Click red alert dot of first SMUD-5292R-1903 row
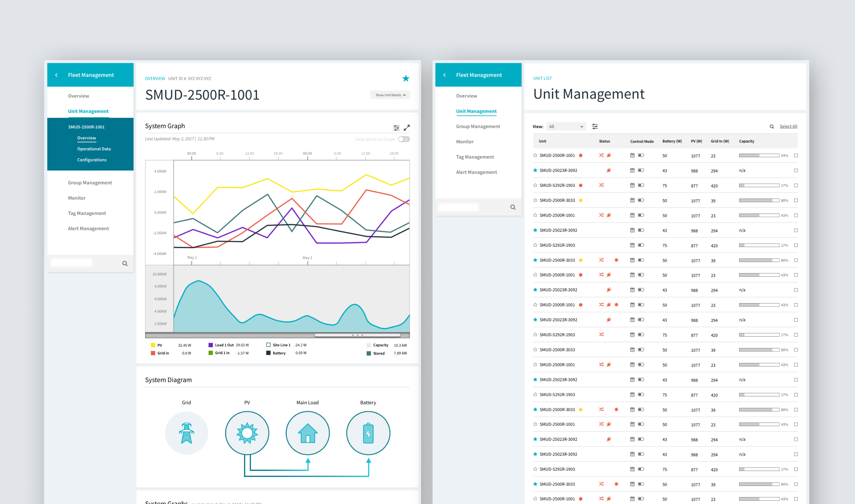This screenshot has width=855, height=504. [581, 185]
